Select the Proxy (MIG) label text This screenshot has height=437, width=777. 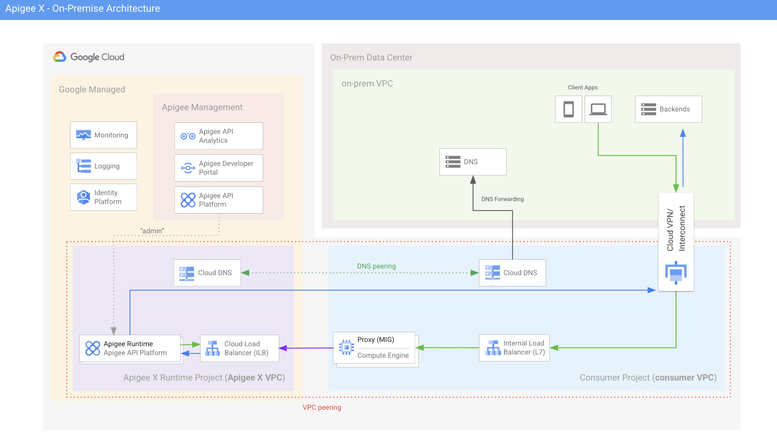(376, 340)
